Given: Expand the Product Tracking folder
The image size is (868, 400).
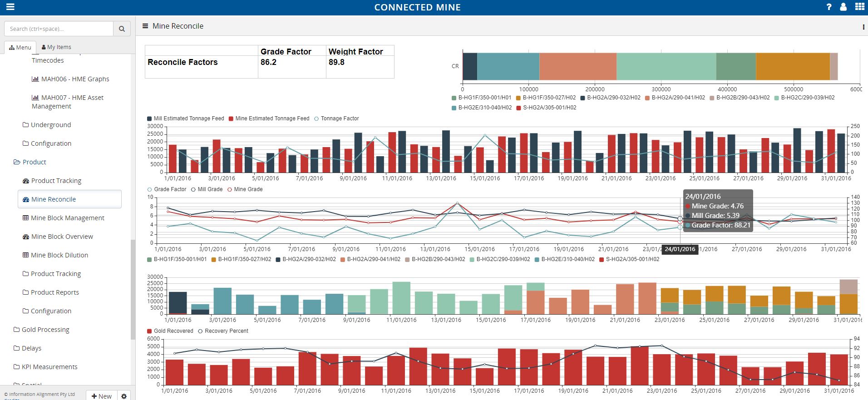Looking at the screenshot, I should [51, 274].
